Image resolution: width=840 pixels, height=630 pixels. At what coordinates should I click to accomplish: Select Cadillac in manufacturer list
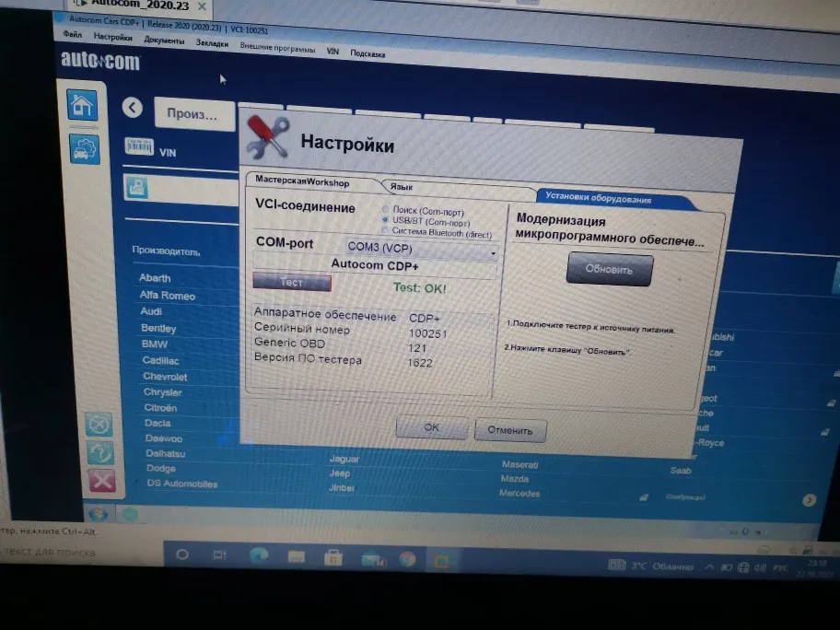160,360
